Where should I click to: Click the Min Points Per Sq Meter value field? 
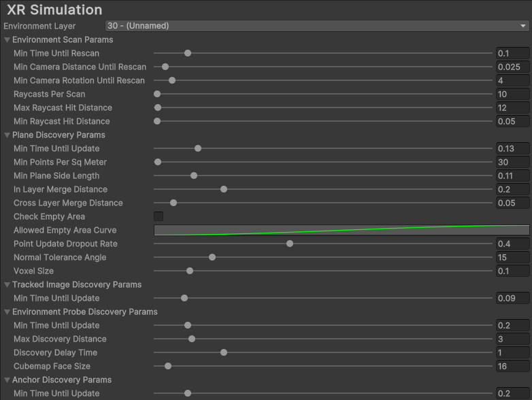tap(512, 162)
